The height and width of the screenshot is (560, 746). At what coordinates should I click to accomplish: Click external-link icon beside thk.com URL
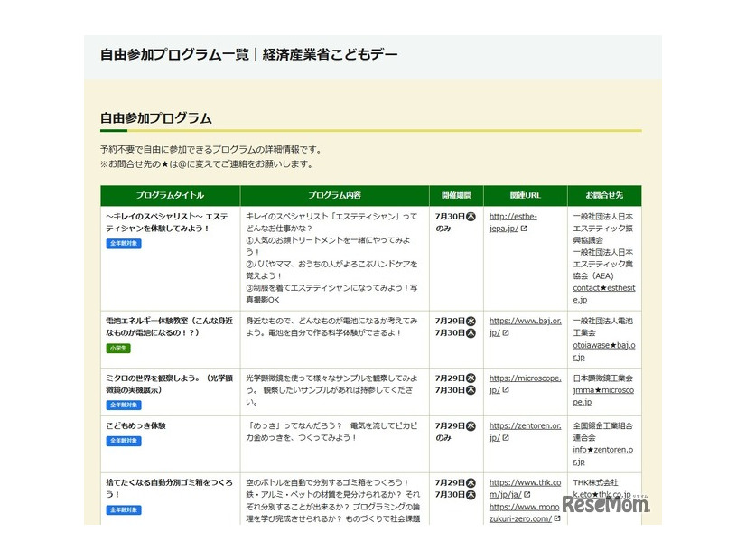point(527,495)
